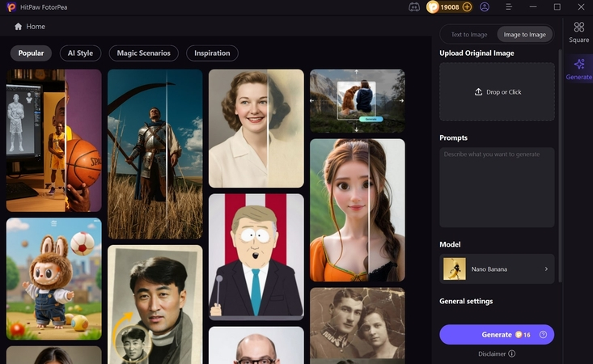This screenshot has height=364, width=593.
Task: Click Drop or Click upload area
Action: pyautogui.click(x=497, y=92)
